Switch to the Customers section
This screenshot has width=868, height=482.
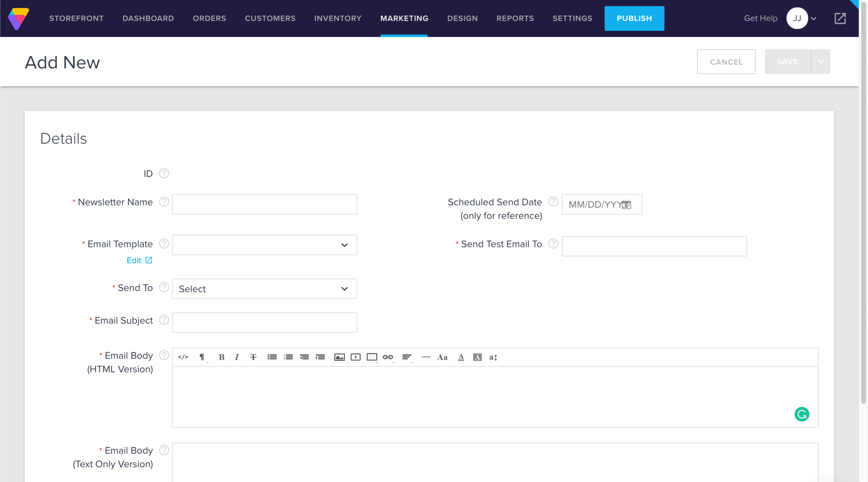pyautogui.click(x=270, y=18)
